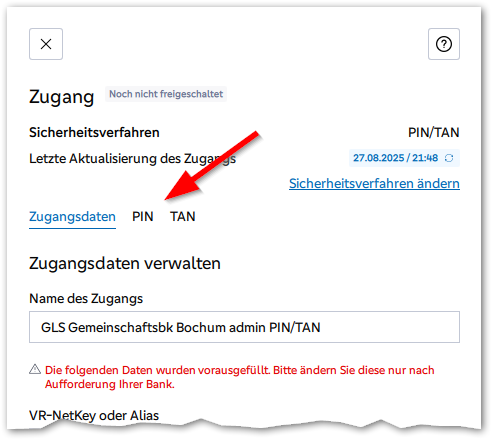This screenshot has width=492, height=440.
Task: Click the red arrow annotation
Action: pos(212,166)
